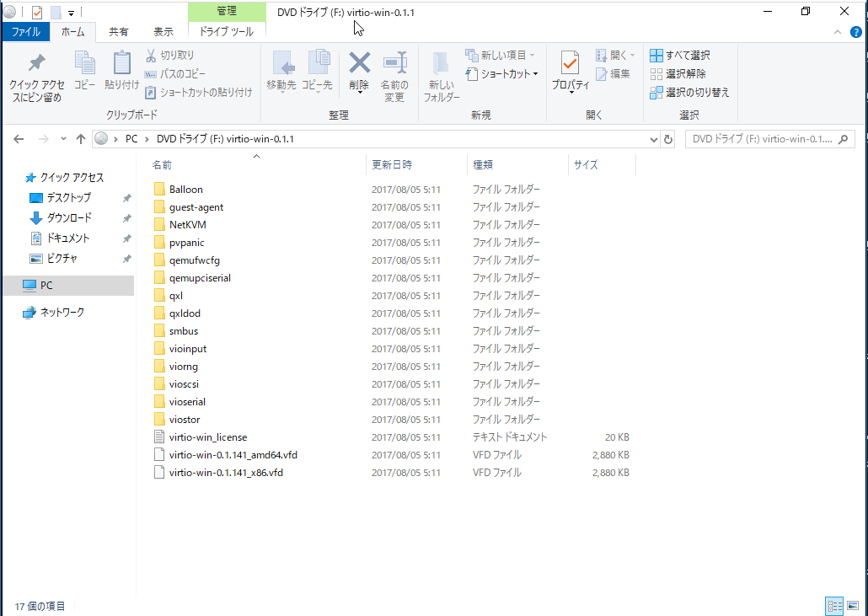Open the address bar history dropdown
868x616 pixels.
coord(653,140)
